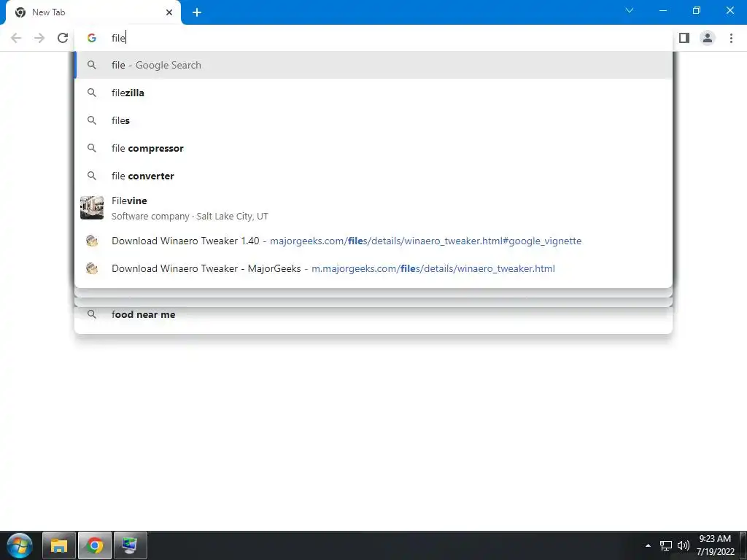Click the Google logo in address bar
This screenshot has width=747, height=560.
point(92,38)
